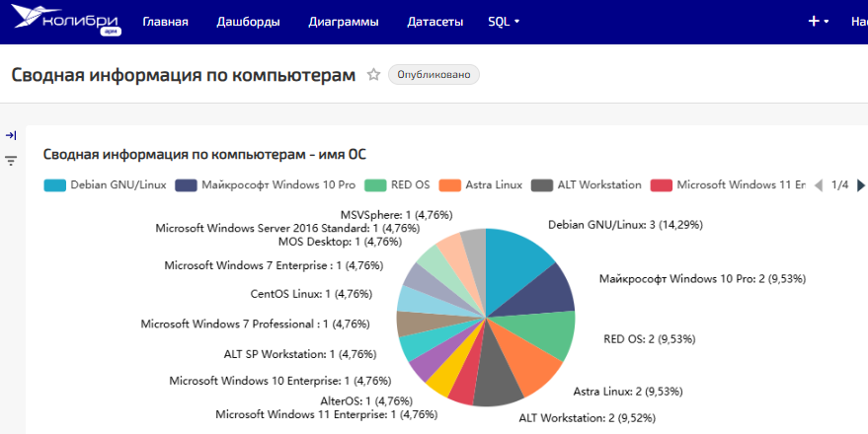This screenshot has height=434, width=868.
Task: Click label RED OS: 2 (9,53%)
Action: [650, 339]
